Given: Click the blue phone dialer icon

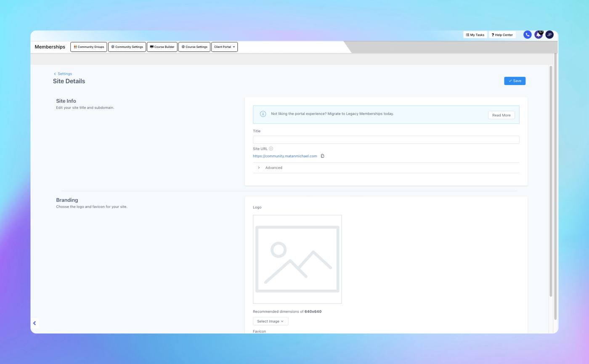Looking at the screenshot, I should (527, 35).
